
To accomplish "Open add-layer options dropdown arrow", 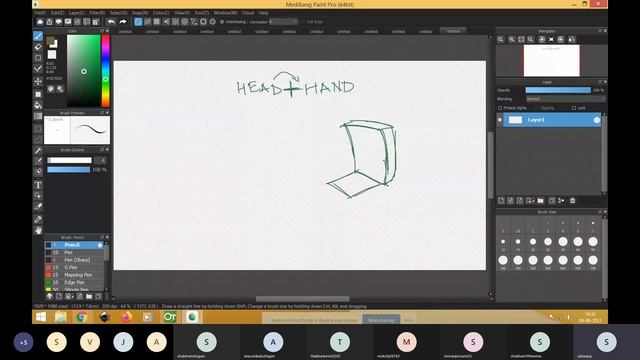I will [533, 200].
